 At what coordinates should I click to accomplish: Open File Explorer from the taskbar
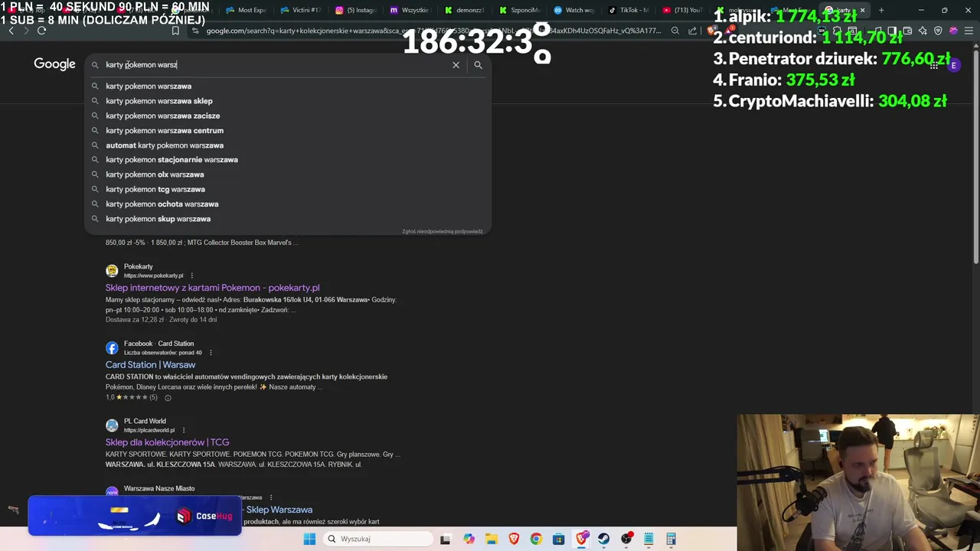491,539
